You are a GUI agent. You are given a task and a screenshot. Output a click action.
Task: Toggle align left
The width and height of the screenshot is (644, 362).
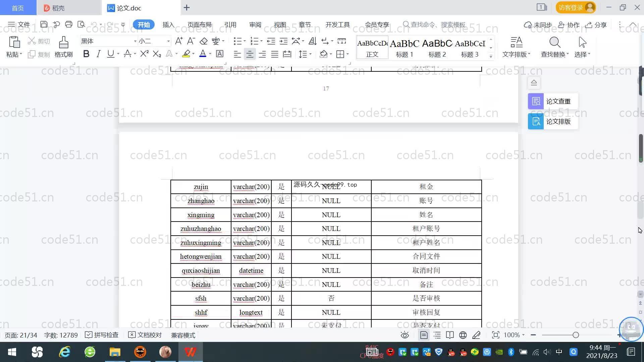click(237, 54)
